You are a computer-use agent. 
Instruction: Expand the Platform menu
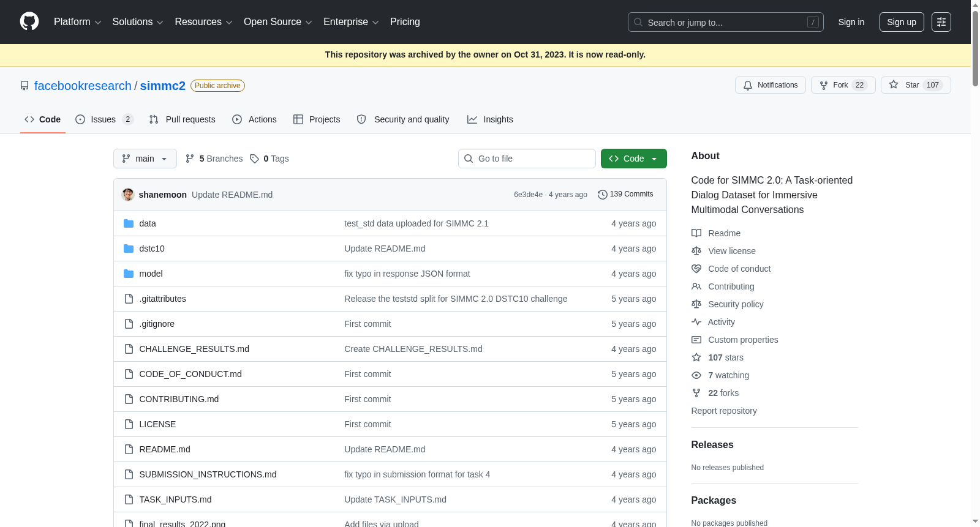click(x=78, y=22)
